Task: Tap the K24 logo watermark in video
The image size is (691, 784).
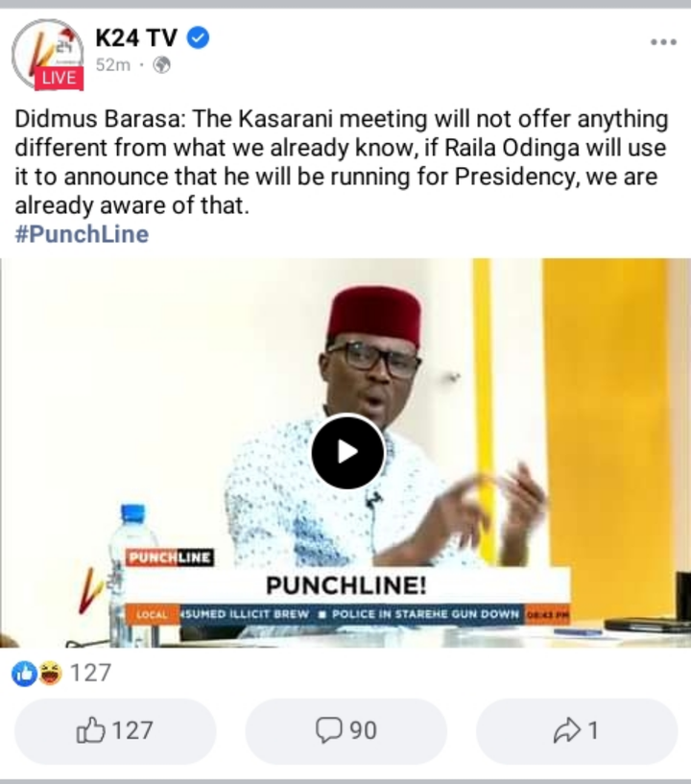Action: click(x=91, y=591)
